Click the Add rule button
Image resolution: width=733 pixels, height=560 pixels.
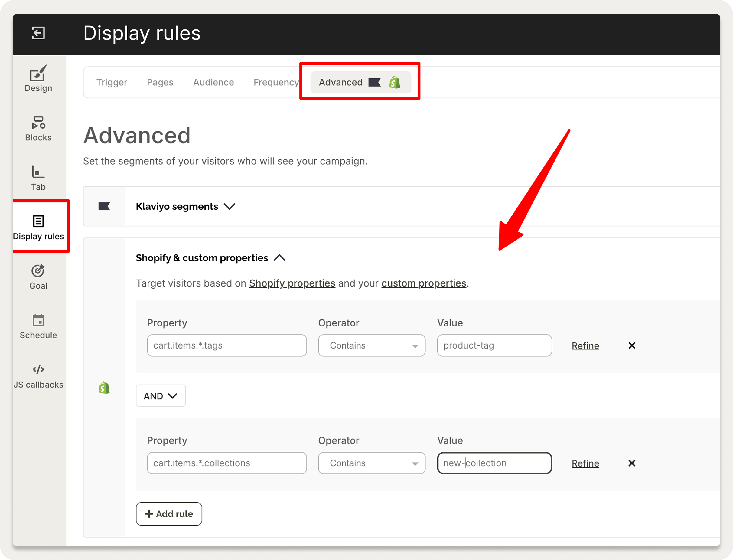point(169,514)
